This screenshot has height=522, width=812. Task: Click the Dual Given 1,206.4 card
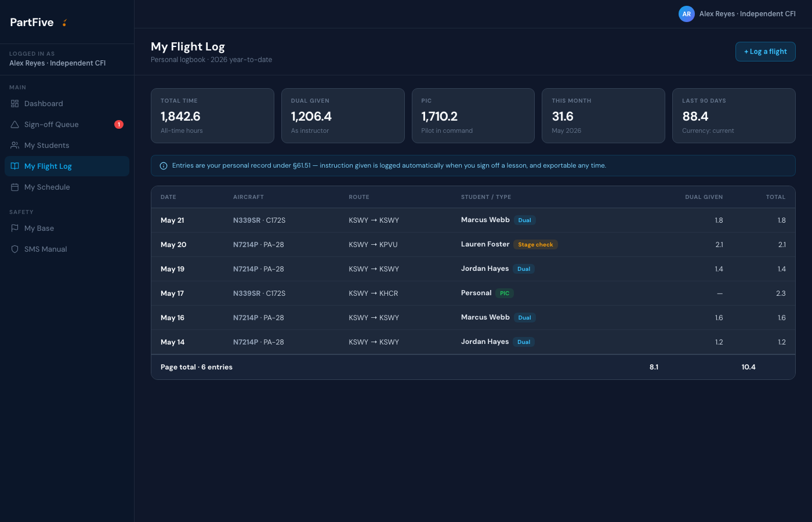[343, 116]
